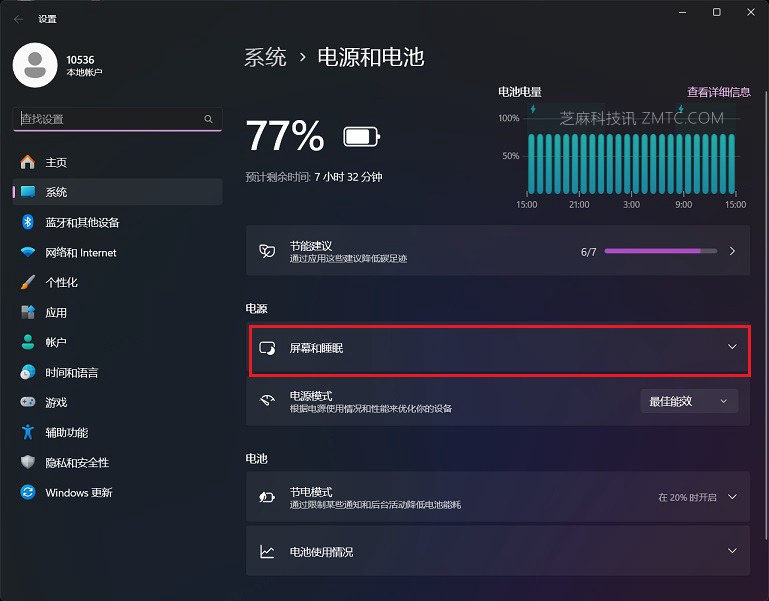769x601 pixels.
Task: Go to 个性化 settings
Action: pos(118,282)
